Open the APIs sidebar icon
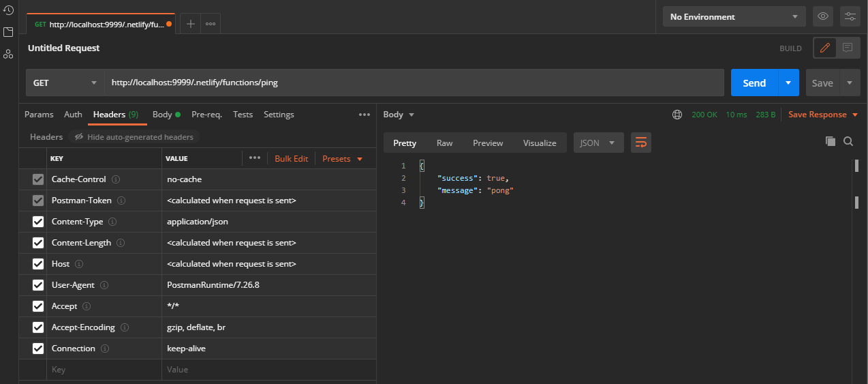Viewport: 868px width, 384px height. click(x=8, y=54)
